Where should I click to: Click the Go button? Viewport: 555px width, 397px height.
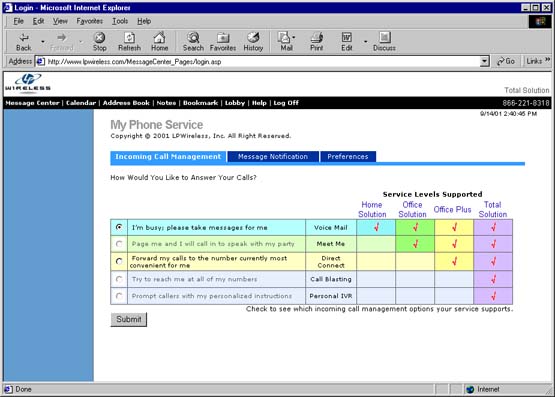point(506,61)
